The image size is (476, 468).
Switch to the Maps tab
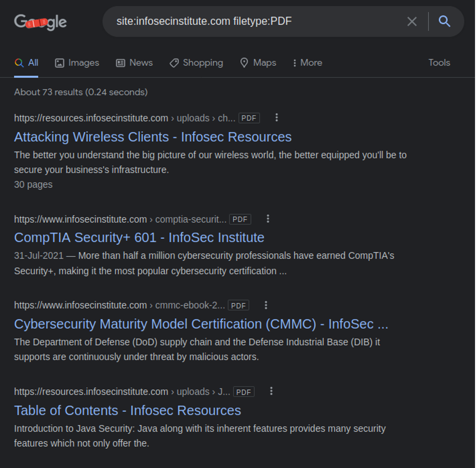[258, 63]
